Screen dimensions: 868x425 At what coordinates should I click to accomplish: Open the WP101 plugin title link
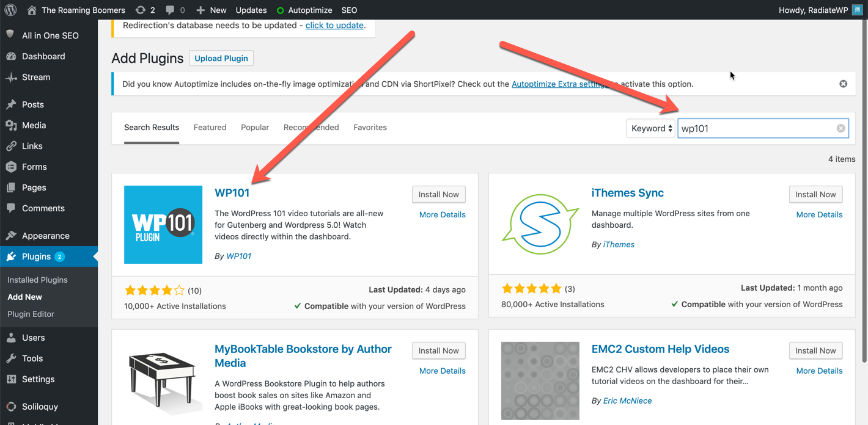click(232, 193)
